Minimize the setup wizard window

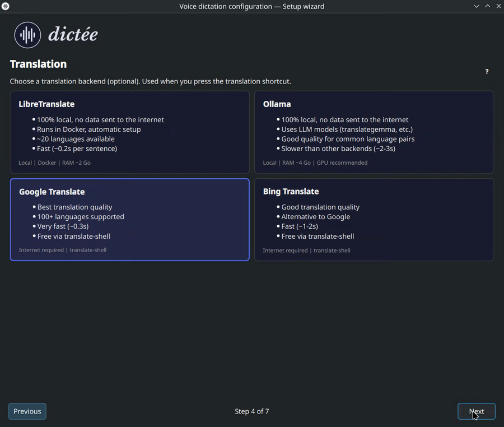tap(477, 6)
